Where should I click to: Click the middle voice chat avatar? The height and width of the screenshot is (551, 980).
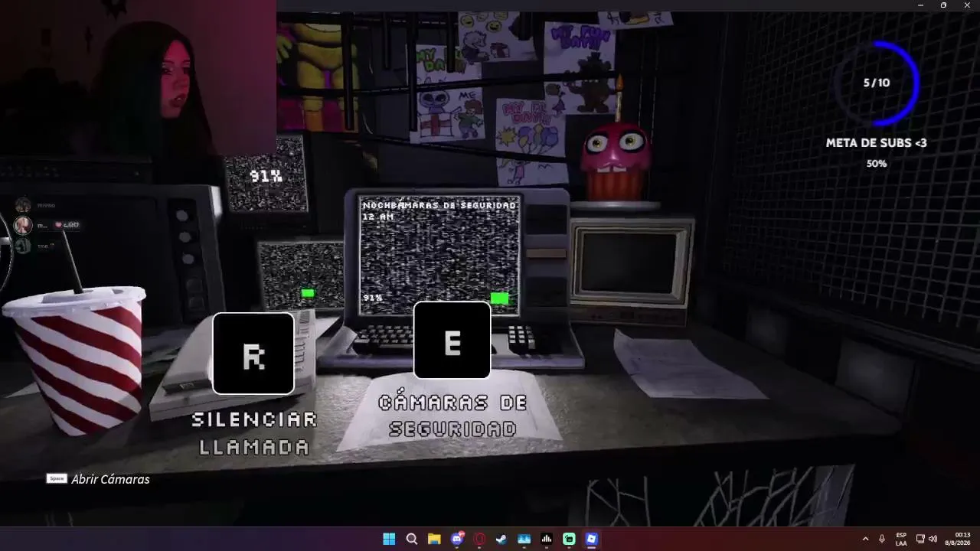24,225
